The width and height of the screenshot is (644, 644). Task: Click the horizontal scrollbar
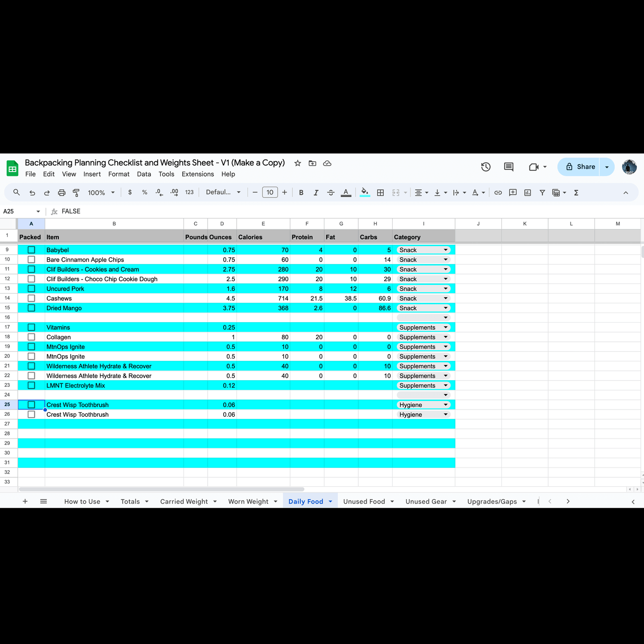click(x=161, y=489)
